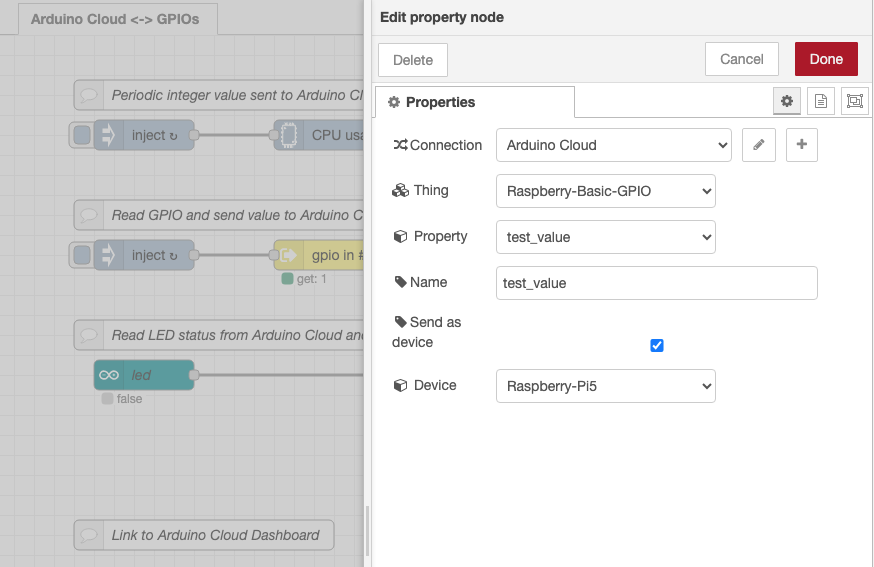Image resolution: width=874 pixels, height=567 pixels.
Task: Open the Connection dropdown
Action: 614,145
